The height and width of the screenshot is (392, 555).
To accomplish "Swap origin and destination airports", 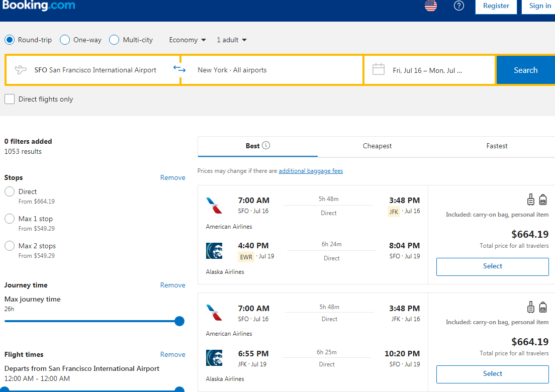I will pyautogui.click(x=179, y=69).
